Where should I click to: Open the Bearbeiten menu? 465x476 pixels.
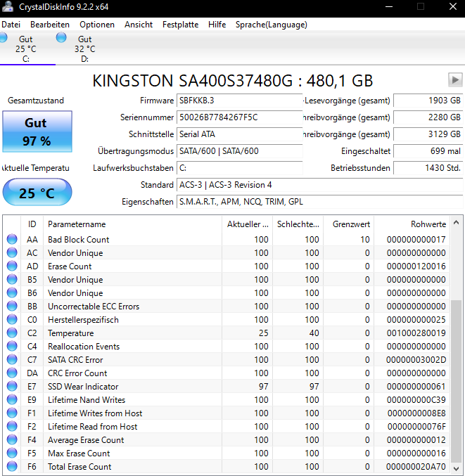coord(50,25)
